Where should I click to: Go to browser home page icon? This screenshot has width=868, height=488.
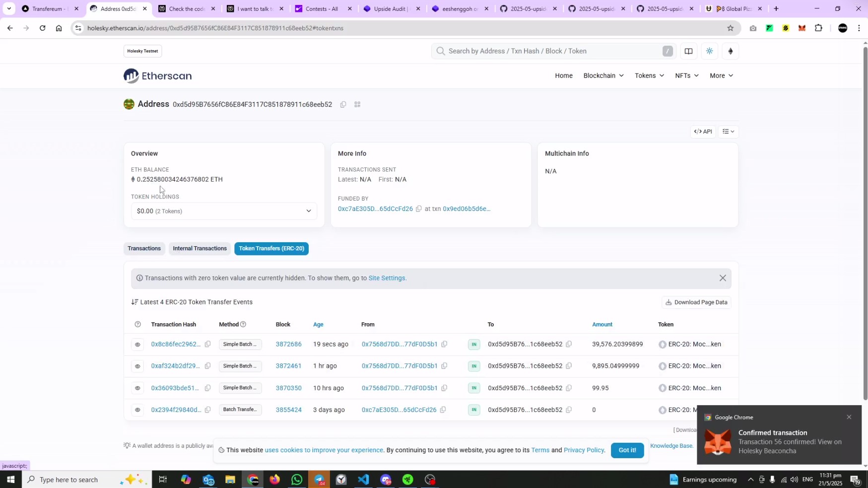[59, 28]
